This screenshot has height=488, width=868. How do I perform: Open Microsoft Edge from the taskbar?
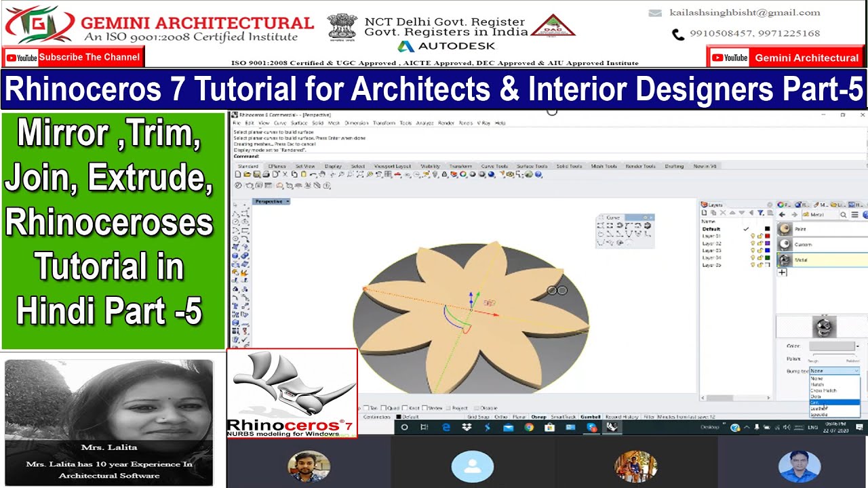pos(446,427)
